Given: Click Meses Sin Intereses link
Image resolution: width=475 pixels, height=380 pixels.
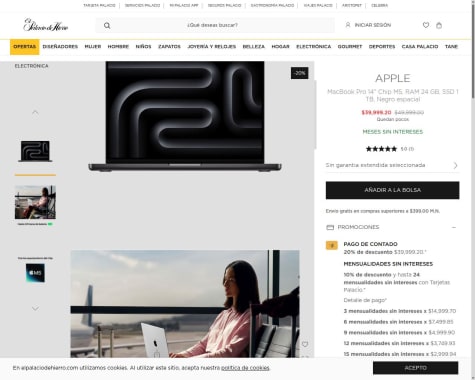Looking at the screenshot, I should pyautogui.click(x=393, y=132).
